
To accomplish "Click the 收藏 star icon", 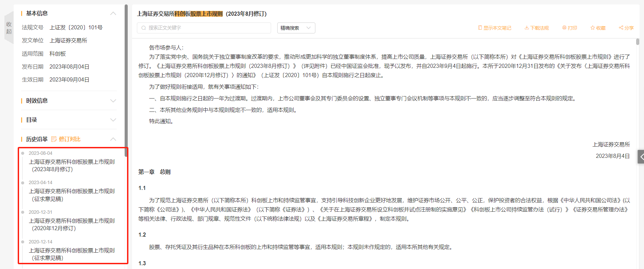I will (593, 28).
